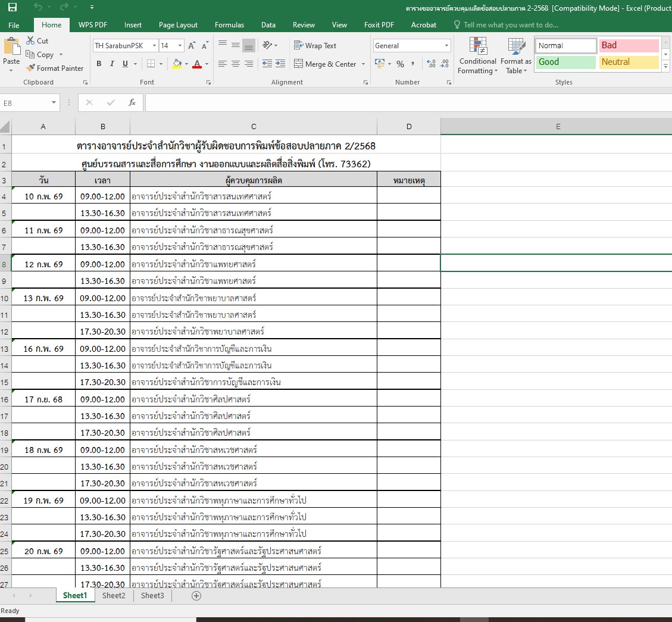The height and width of the screenshot is (622, 672).
Task: Open font color dropdown arrow
Action: [207, 64]
